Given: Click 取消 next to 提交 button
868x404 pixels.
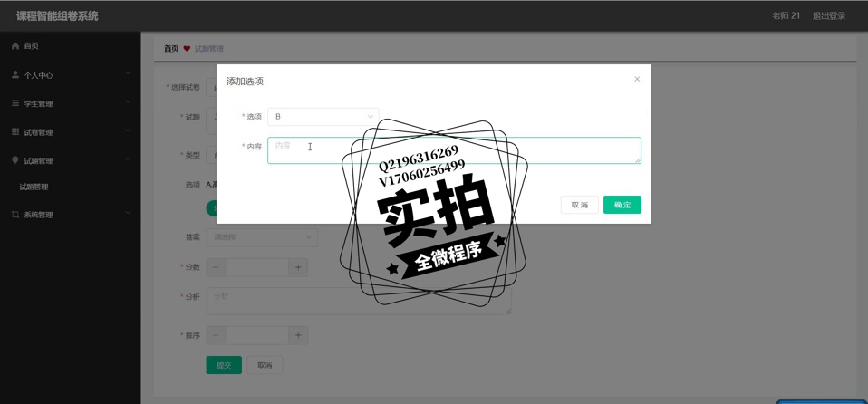Looking at the screenshot, I should click(265, 365).
